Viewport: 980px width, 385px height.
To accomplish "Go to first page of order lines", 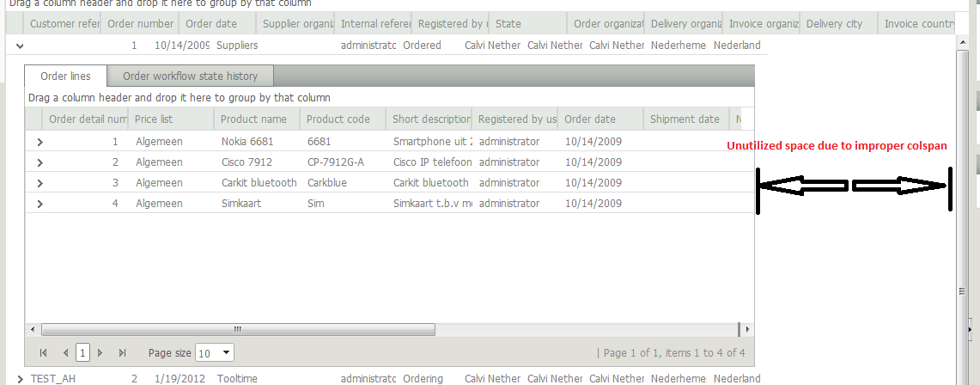I will coord(44,352).
